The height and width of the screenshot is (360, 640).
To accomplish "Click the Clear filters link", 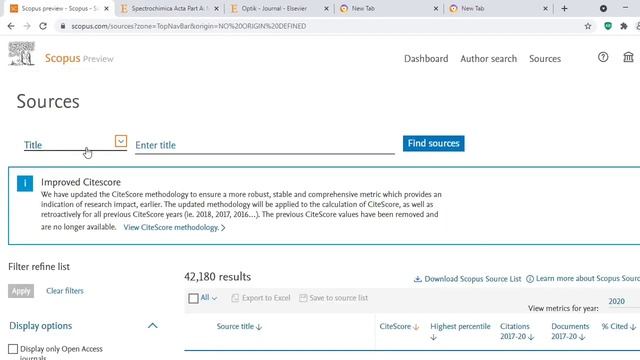I will (x=64, y=291).
